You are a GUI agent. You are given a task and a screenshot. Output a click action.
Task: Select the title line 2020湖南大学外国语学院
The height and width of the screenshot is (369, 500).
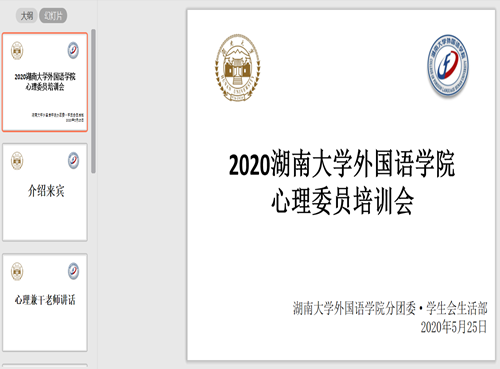(342, 164)
